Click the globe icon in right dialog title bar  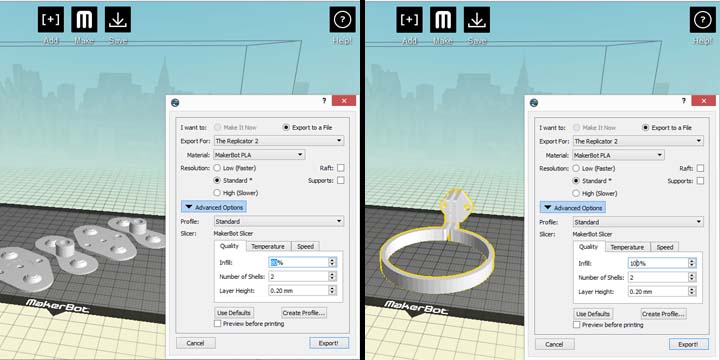click(x=534, y=102)
